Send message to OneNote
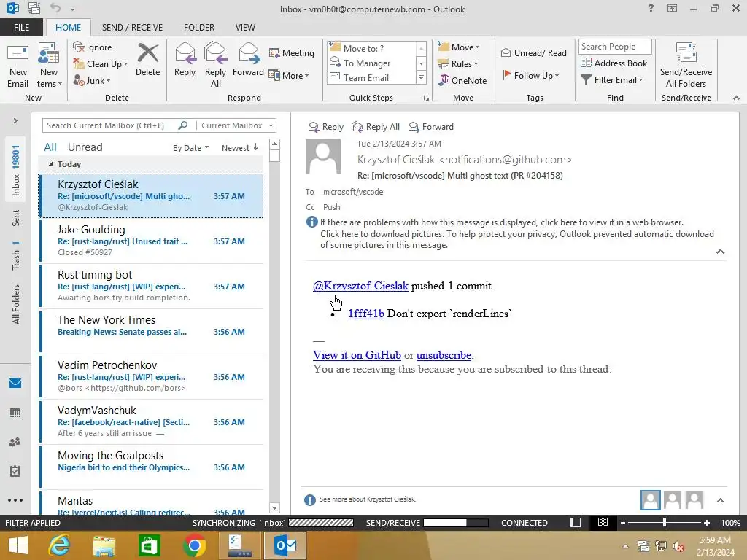The width and height of the screenshot is (747, 560). [462, 80]
